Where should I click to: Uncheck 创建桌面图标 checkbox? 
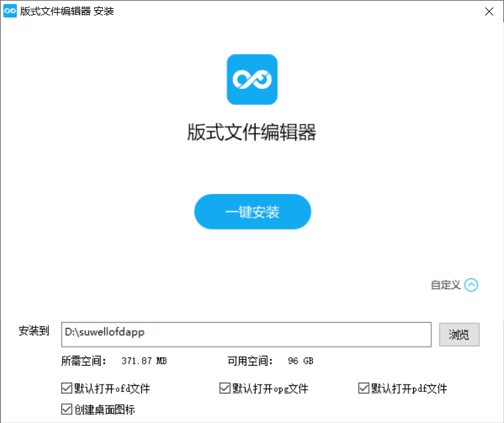pyautogui.click(x=66, y=409)
